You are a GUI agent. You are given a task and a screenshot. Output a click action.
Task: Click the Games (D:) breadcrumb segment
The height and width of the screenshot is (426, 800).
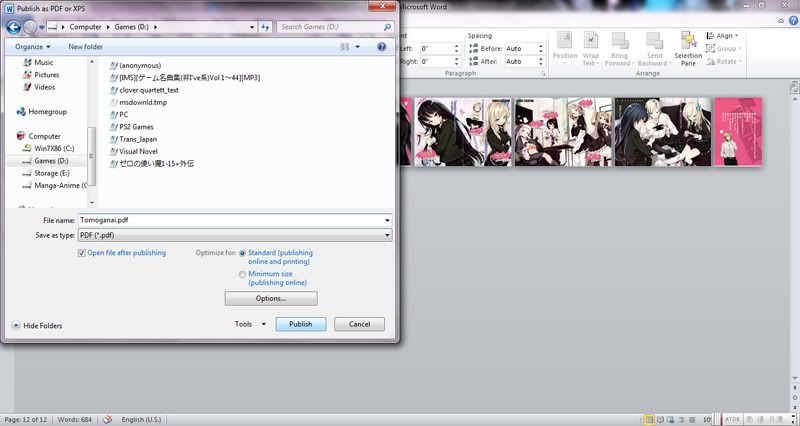(131, 27)
